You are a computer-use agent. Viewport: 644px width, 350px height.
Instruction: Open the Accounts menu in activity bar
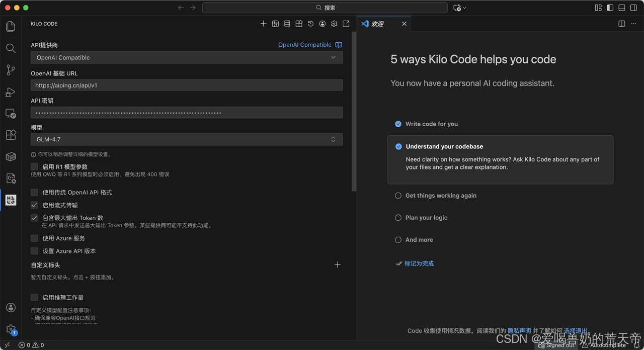pyautogui.click(x=11, y=308)
